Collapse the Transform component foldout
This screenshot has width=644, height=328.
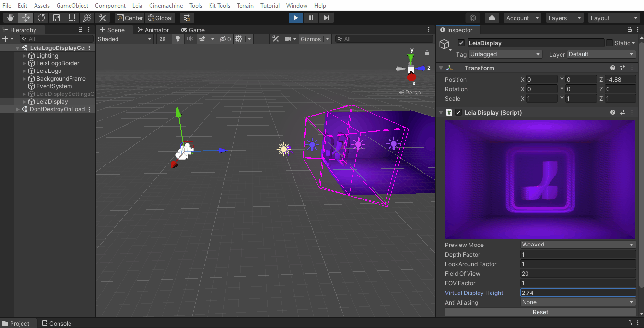tap(441, 68)
